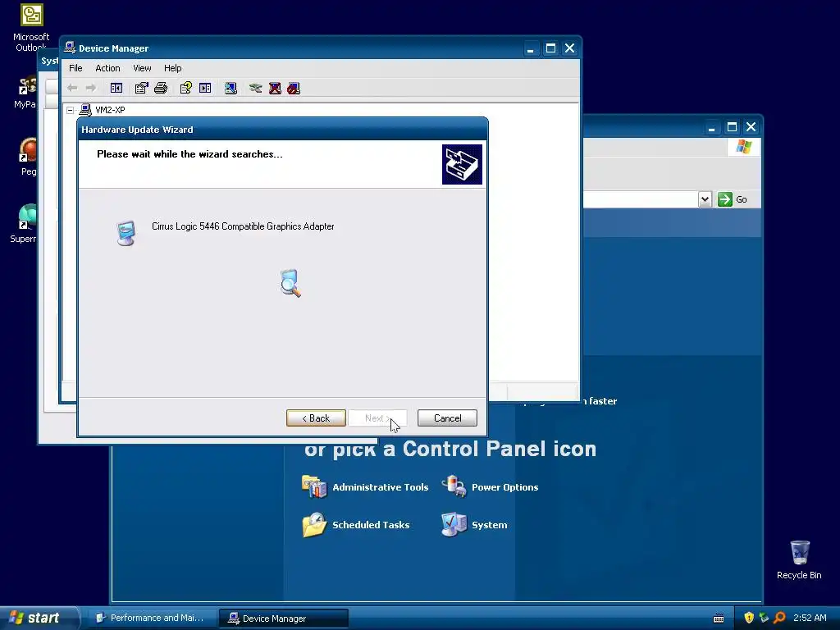Viewport: 840px width, 630px height.
Task: Click the Security Center shield tray icon
Action: 749,618
